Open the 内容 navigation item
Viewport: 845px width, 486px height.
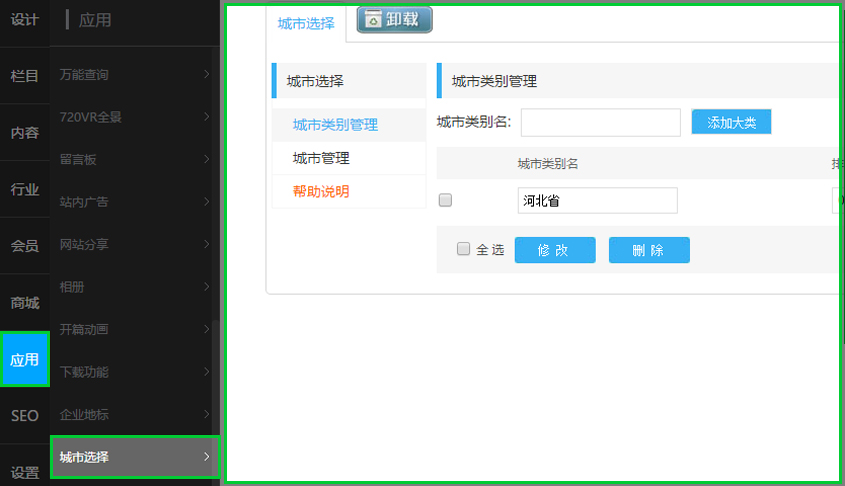pos(25,132)
